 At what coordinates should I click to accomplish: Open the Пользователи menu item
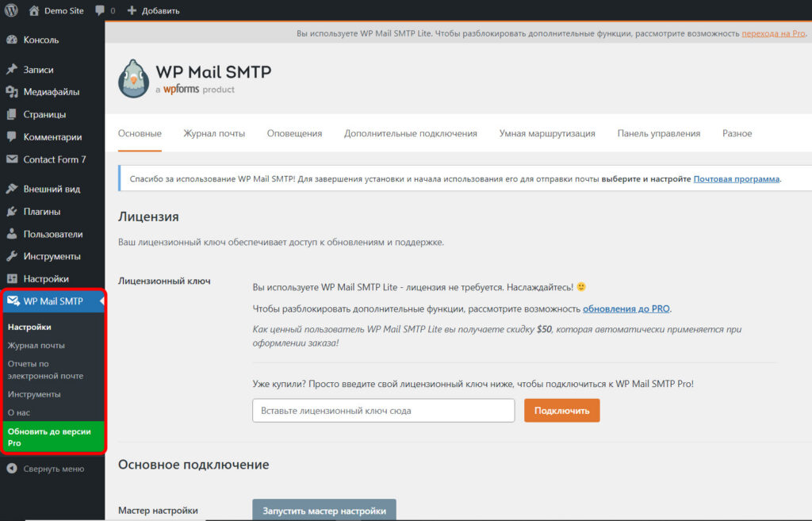pyautogui.click(x=52, y=234)
